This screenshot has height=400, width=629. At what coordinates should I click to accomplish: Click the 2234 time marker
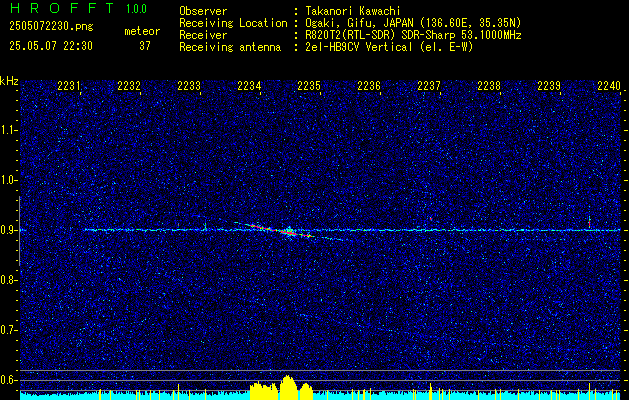(249, 85)
